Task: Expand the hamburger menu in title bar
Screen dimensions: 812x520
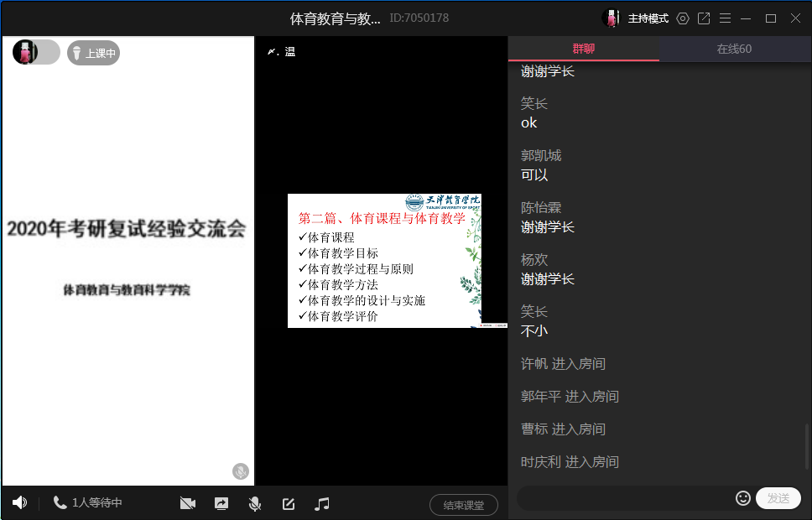Action: click(x=725, y=18)
